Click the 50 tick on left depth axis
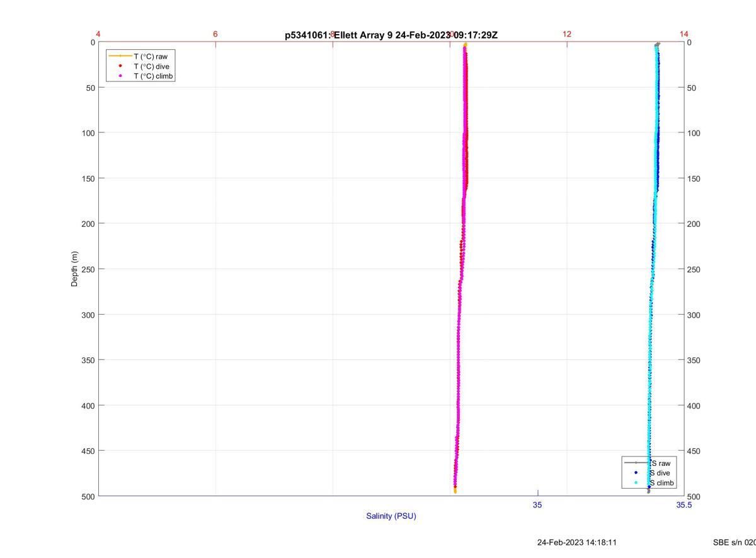The height and width of the screenshot is (558, 756). tap(91, 88)
